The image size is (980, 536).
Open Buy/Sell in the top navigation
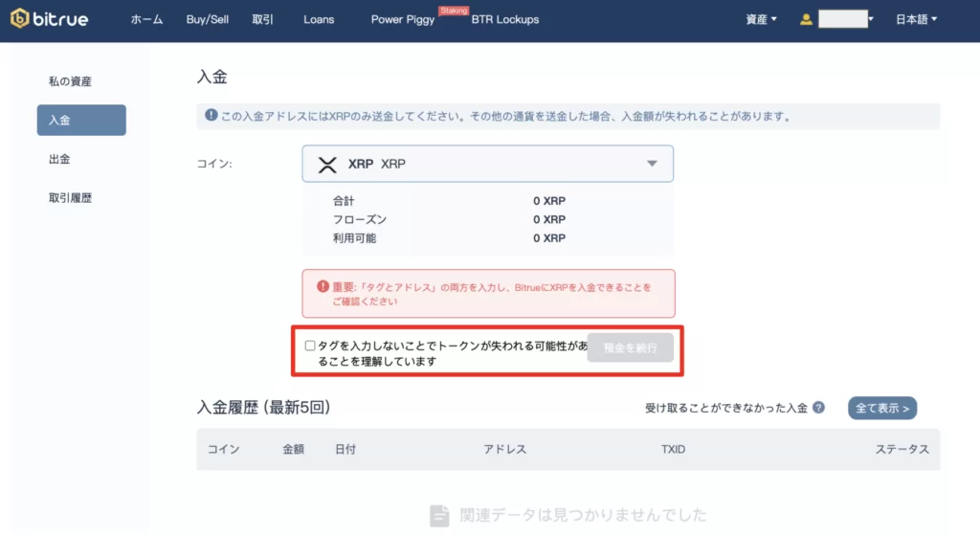pos(208,19)
